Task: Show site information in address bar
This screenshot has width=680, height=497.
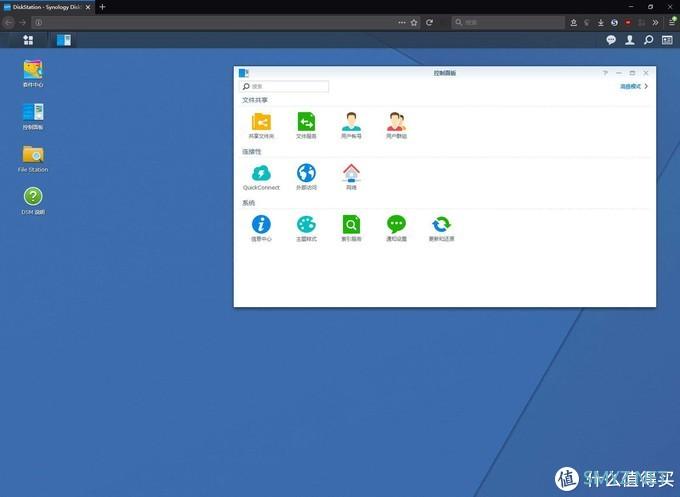Action: pos(39,22)
